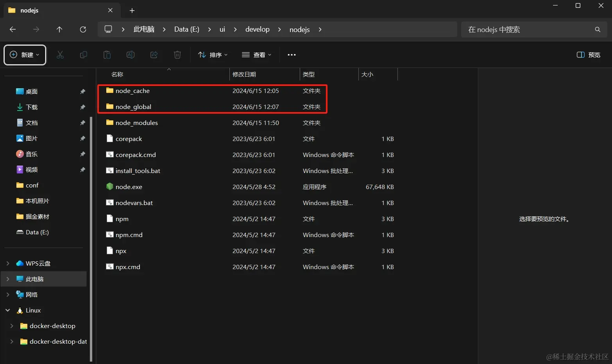Viewport: 612px width, 364px height.
Task: Navigate to develop breadcrumb
Action: [258, 29]
